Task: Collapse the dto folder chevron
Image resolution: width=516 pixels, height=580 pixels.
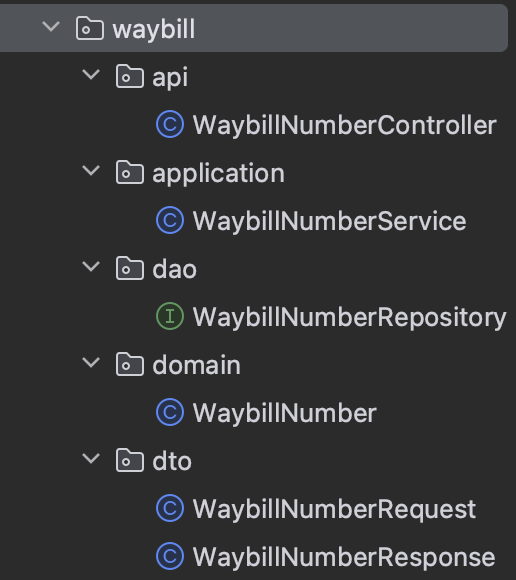Action: (x=91, y=459)
